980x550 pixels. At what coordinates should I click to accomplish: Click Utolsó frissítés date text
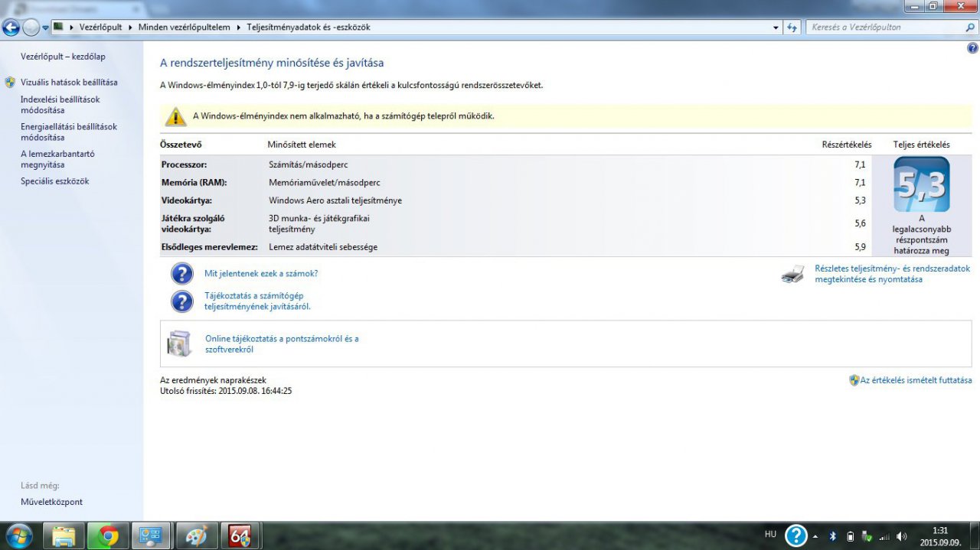[x=226, y=391]
